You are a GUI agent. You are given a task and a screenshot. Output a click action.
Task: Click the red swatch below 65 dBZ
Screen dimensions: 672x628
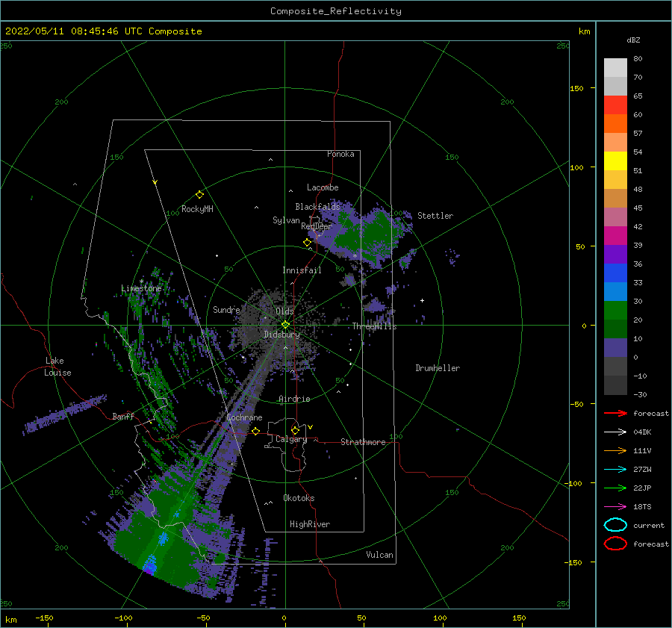[615, 105]
